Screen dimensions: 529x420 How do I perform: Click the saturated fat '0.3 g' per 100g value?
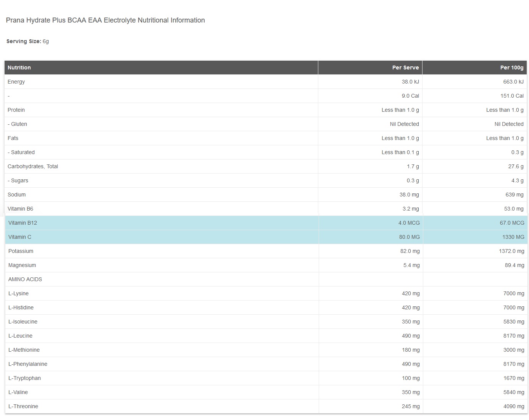click(x=518, y=152)
